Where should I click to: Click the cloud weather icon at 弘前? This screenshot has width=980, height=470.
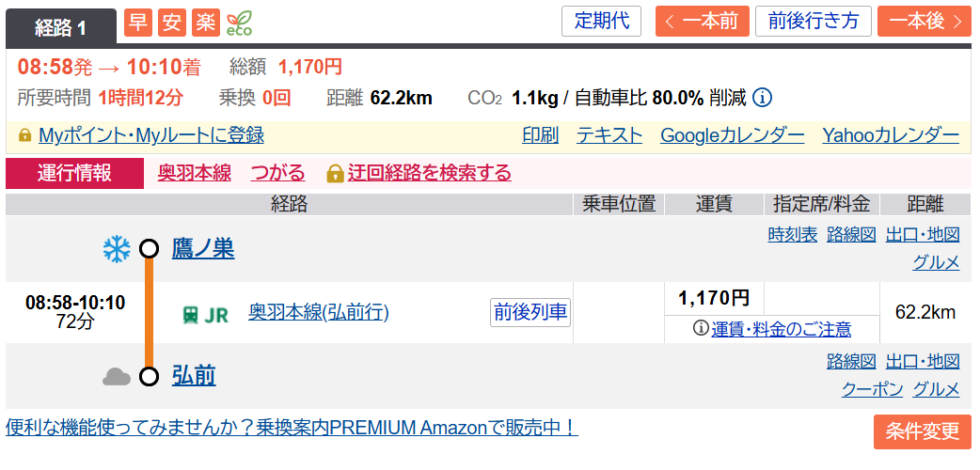117,377
